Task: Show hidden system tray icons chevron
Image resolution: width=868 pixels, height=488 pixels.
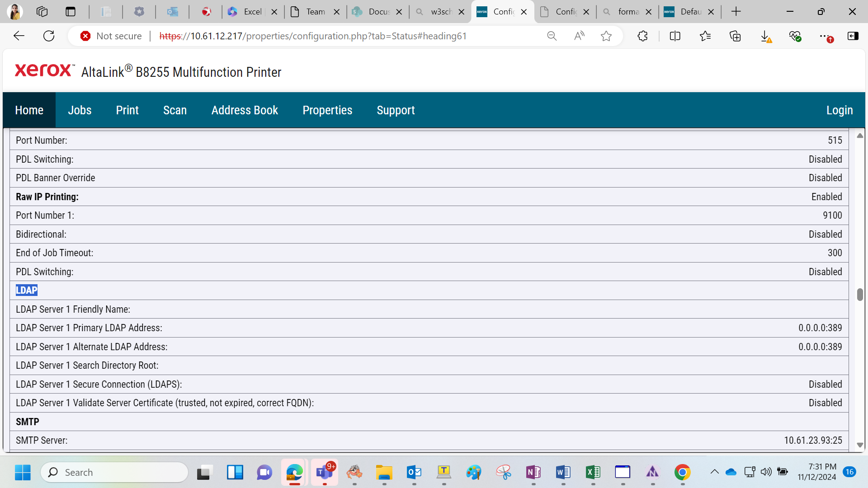Action: [714, 472]
